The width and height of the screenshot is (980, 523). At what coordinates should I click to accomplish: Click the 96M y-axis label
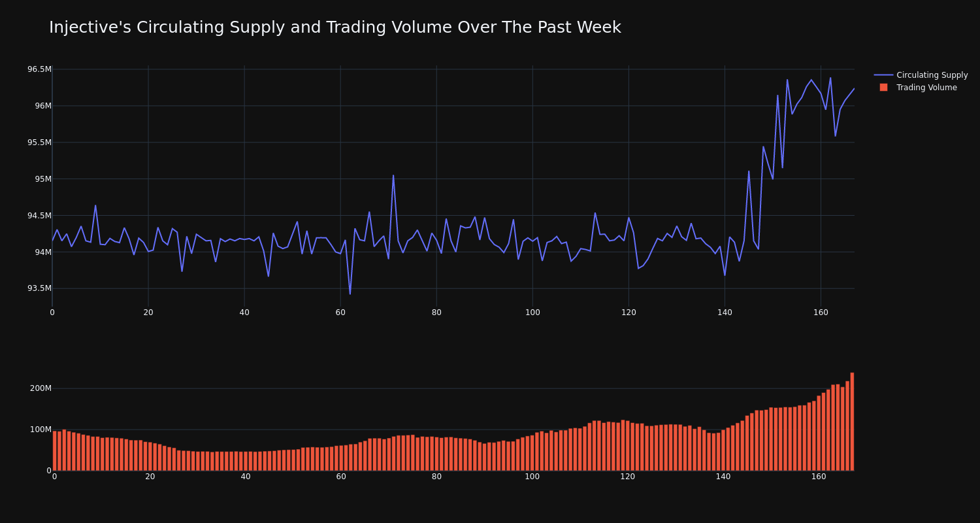(43, 106)
